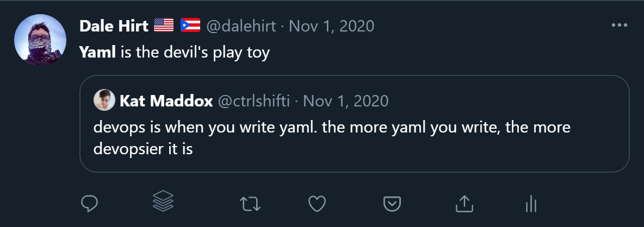Open the share tweet options
This screenshot has width=644, height=227.
coord(463,204)
